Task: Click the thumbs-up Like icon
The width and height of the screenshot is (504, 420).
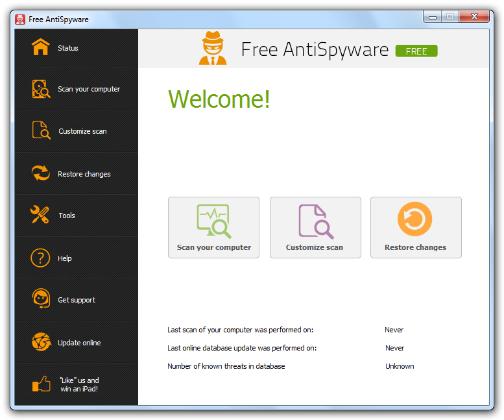Action: 41,384
